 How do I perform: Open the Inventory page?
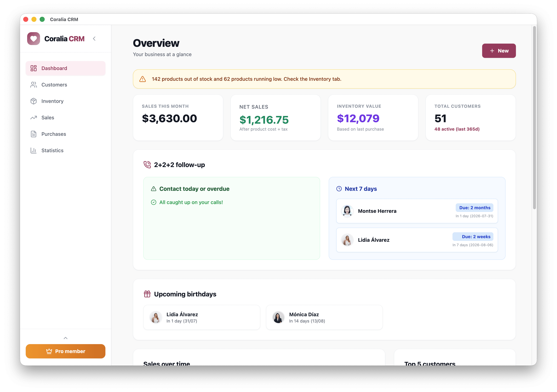(66, 101)
